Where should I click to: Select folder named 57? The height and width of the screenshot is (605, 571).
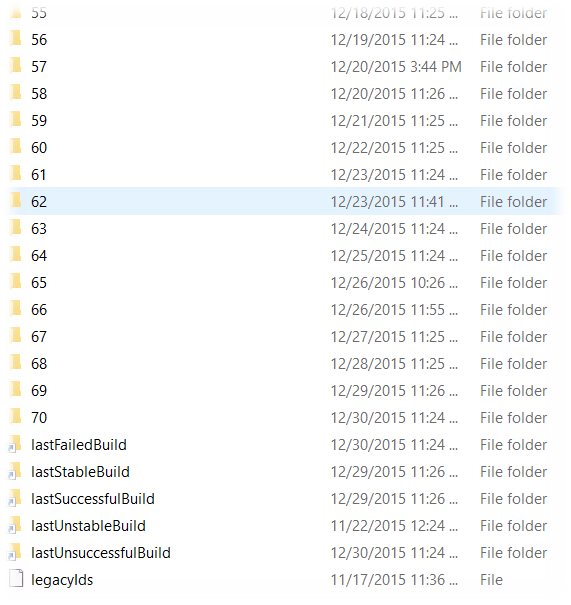tap(39, 67)
